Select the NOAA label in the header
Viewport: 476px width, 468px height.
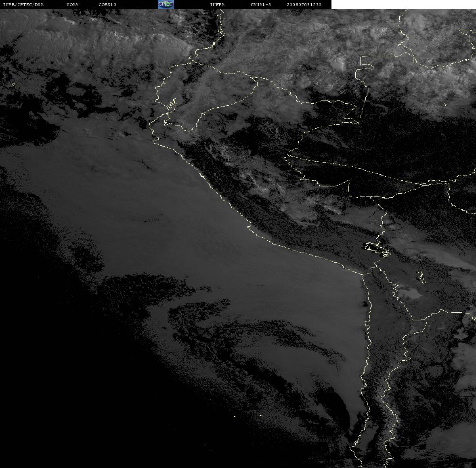(x=72, y=4)
